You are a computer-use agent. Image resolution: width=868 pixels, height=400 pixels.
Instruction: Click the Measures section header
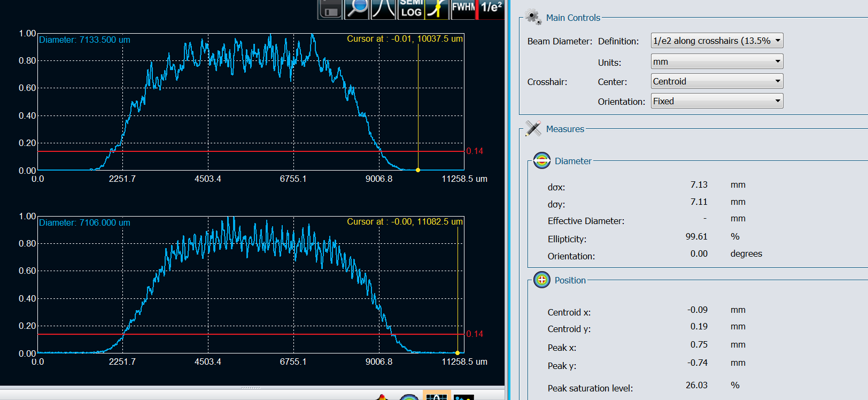point(565,129)
